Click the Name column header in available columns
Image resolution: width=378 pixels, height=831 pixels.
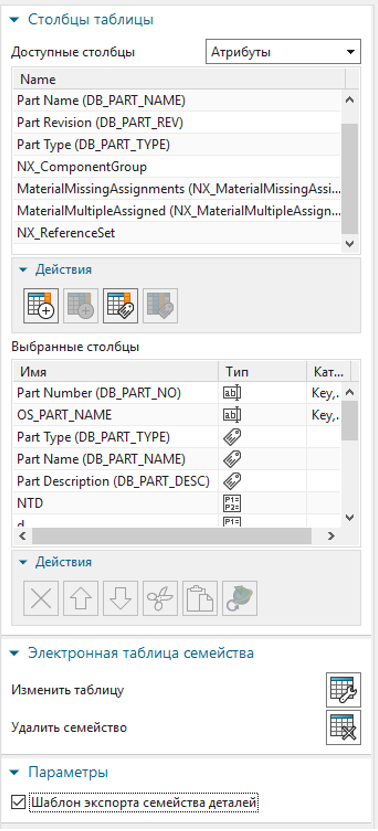[179, 79]
